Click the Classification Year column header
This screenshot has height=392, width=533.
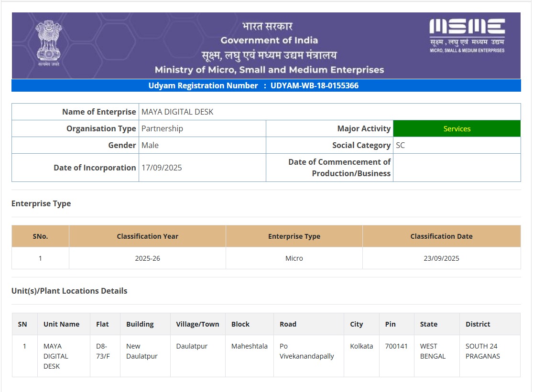[147, 236]
